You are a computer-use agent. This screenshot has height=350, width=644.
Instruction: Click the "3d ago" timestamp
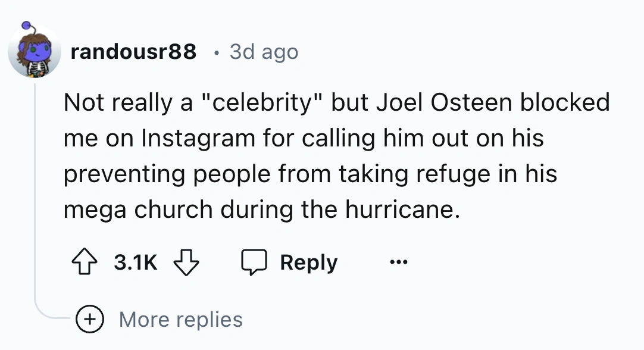pos(264,52)
